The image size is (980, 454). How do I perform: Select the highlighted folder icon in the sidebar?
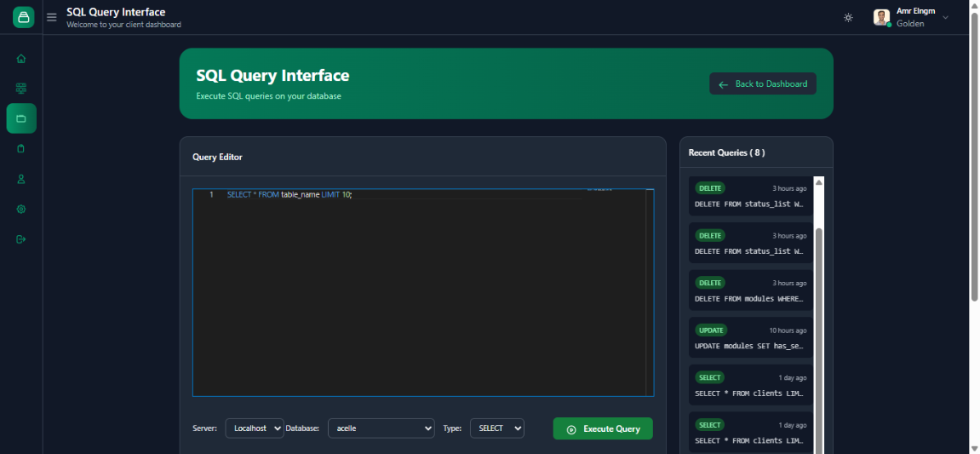pyautogui.click(x=21, y=118)
